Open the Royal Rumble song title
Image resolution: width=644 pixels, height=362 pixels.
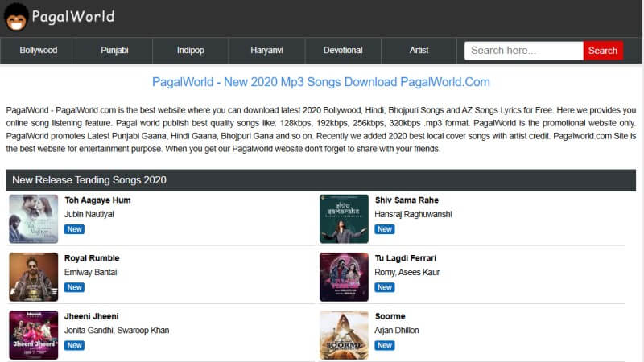(92, 258)
